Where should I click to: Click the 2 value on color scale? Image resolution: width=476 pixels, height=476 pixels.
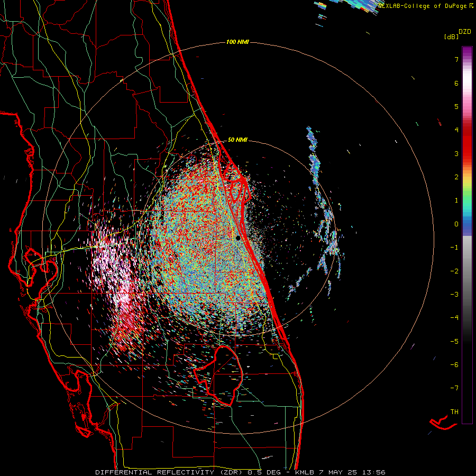(456, 177)
